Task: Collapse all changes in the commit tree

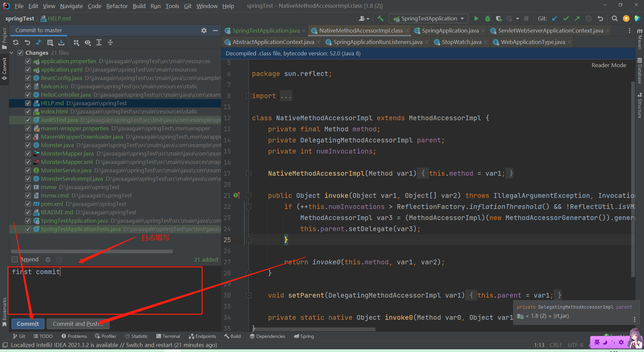Action: coord(110,42)
